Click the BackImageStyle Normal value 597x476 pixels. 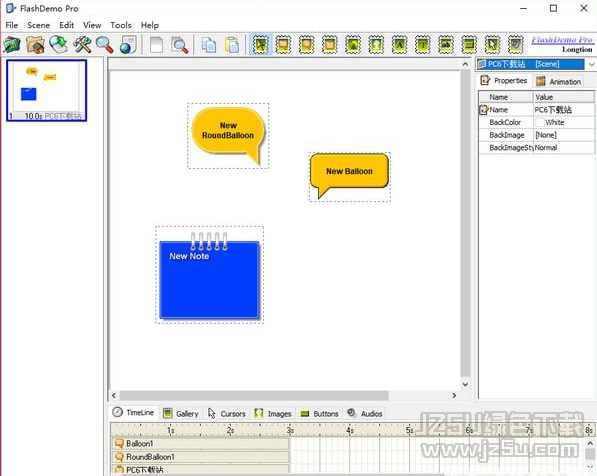[x=563, y=148]
